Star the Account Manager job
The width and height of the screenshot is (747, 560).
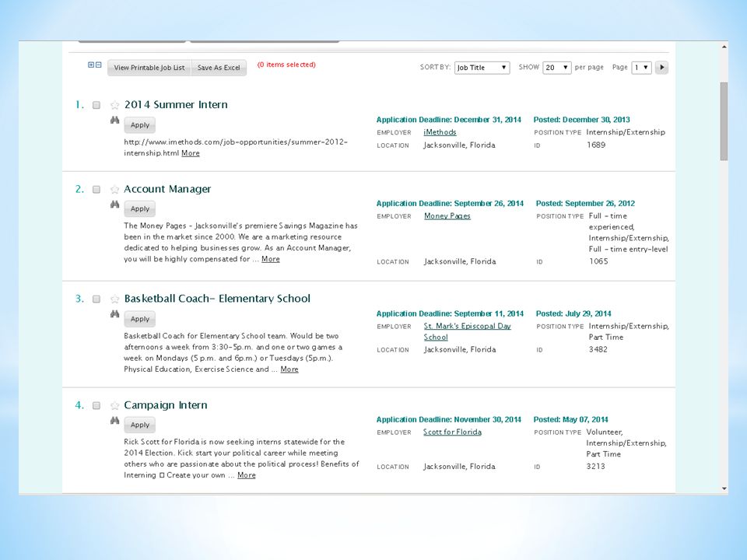115,190
